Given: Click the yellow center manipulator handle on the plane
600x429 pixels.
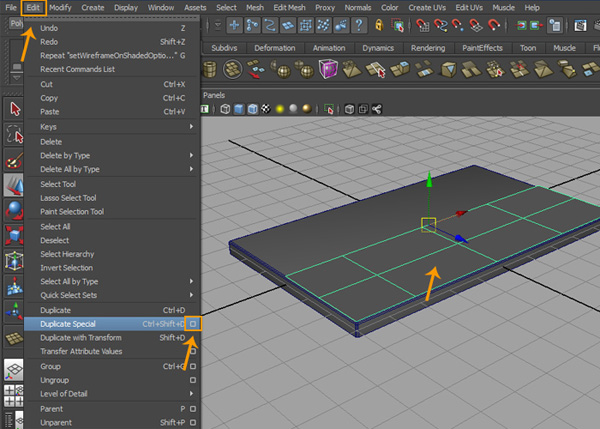Looking at the screenshot, I should click(428, 225).
